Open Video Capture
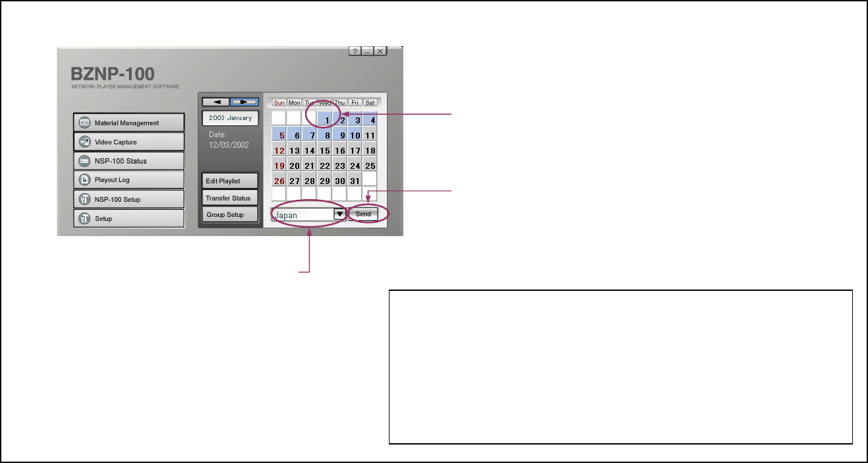The height and width of the screenshot is (463, 868). pos(129,142)
